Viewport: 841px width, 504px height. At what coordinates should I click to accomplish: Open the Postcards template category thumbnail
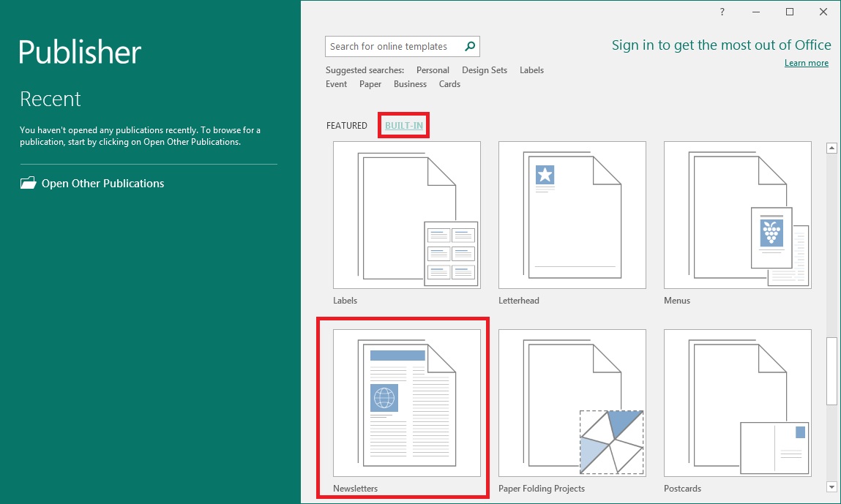tap(738, 402)
